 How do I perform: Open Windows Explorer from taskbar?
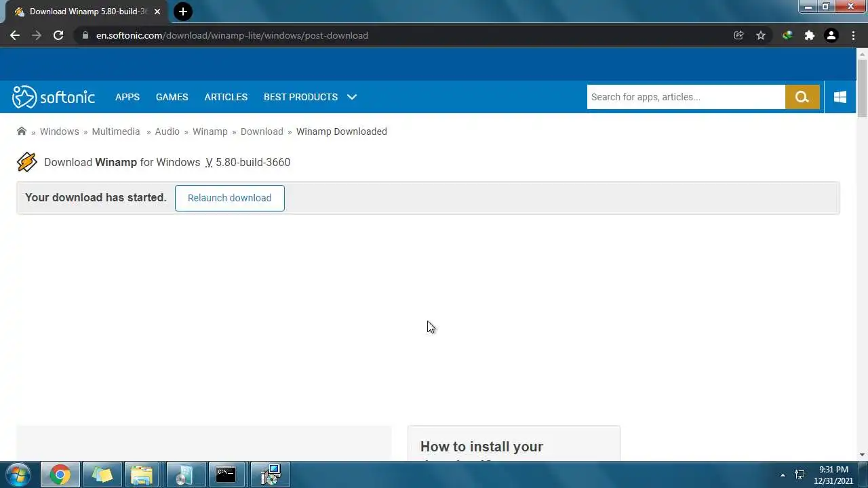[x=142, y=475]
